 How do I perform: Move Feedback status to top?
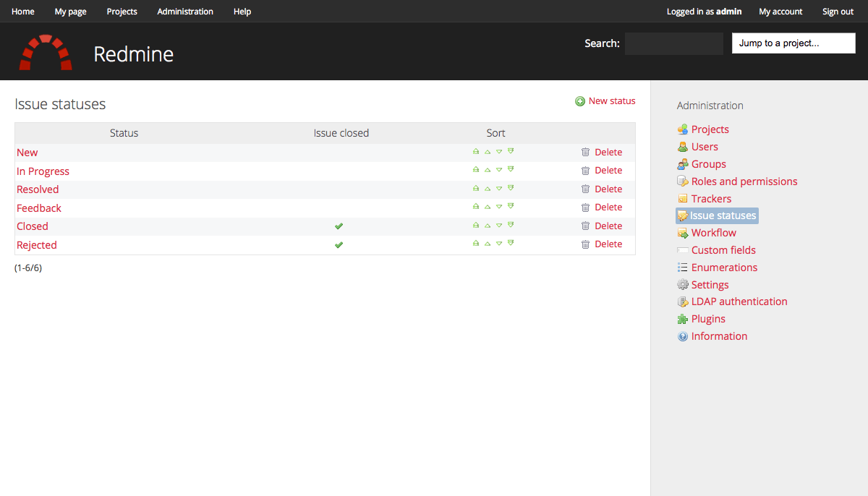point(476,206)
